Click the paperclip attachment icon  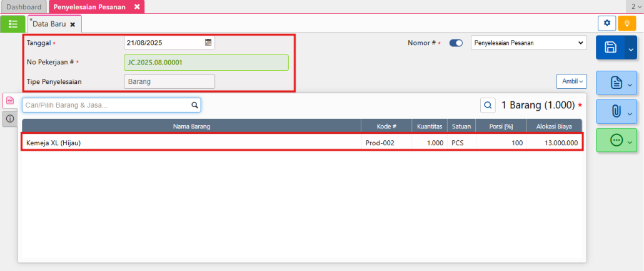tap(615, 111)
